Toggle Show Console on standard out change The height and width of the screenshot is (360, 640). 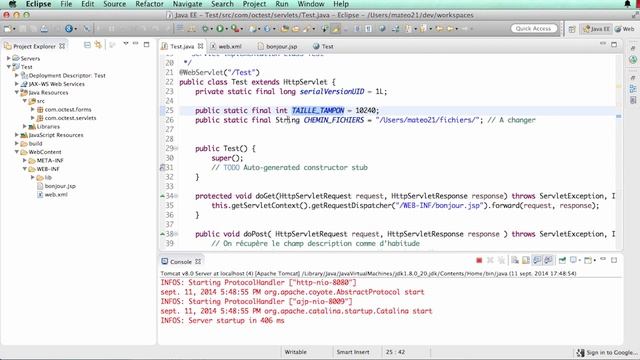(x=537, y=260)
